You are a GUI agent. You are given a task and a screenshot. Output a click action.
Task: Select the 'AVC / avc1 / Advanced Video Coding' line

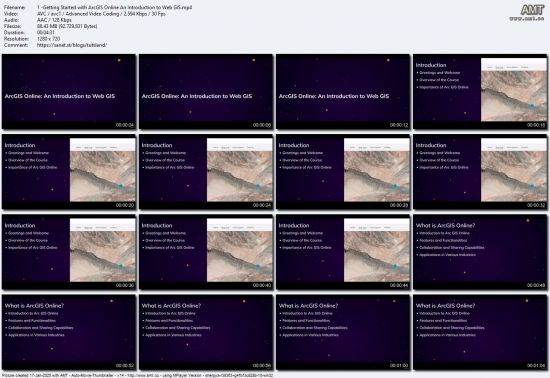tap(101, 14)
